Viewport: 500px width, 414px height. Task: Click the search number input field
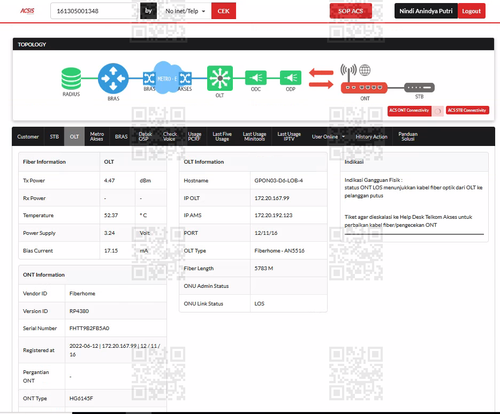coord(95,11)
